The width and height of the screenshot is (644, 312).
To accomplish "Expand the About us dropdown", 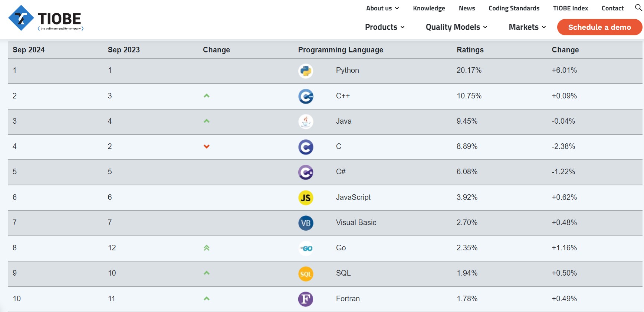I will 382,8.
